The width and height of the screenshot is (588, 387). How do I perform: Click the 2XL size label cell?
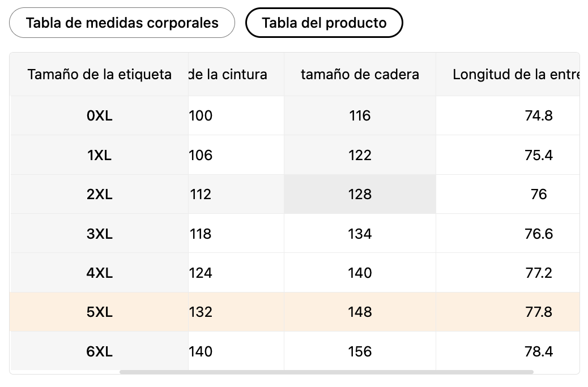pos(100,195)
